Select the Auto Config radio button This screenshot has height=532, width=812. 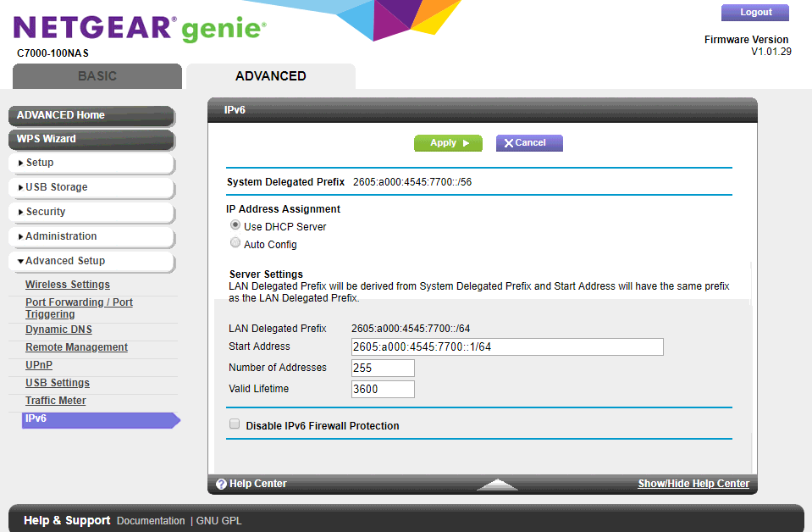235,242
